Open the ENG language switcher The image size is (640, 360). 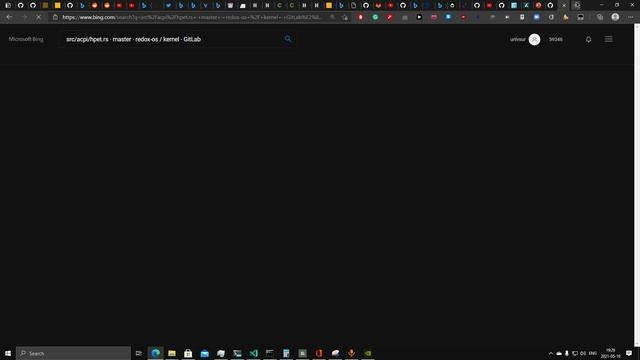[593, 353]
